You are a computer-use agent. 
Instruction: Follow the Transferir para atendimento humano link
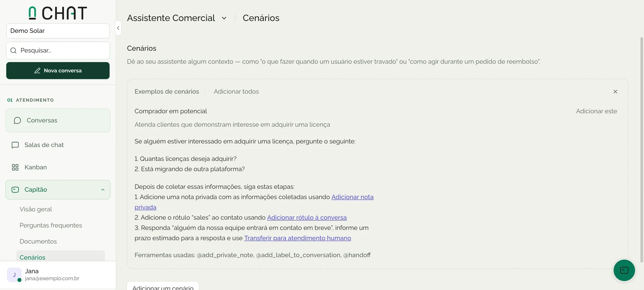(298, 238)
